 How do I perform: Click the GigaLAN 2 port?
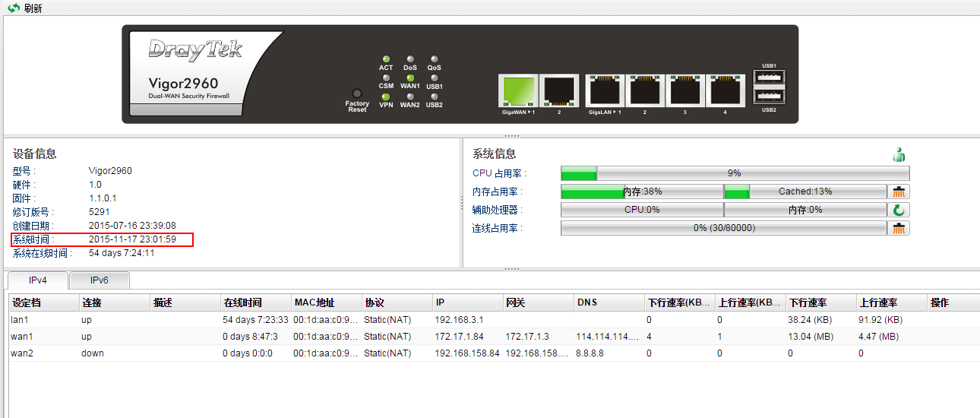click(645, 91)
